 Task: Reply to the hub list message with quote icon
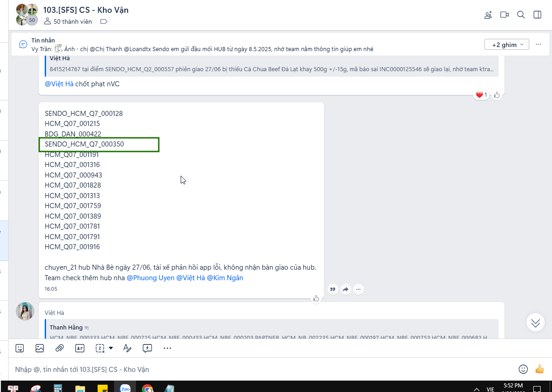point(333,289)
